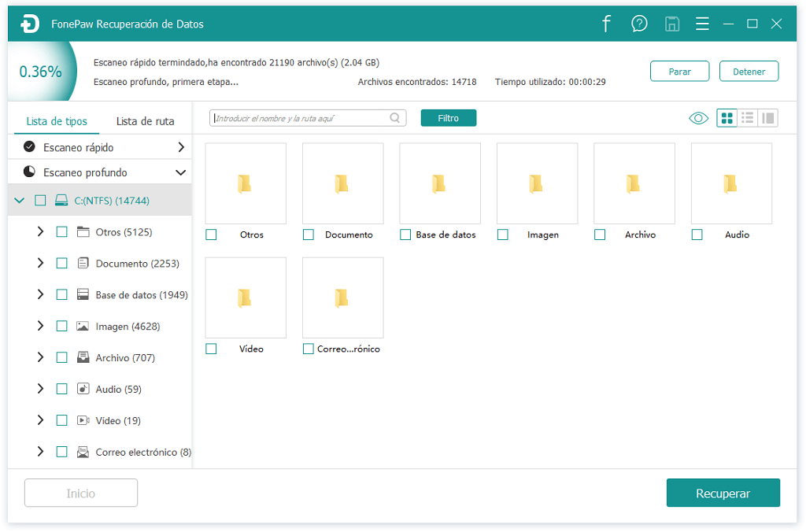Switch to detail column view
This screenshot has width=806, height=532.
click(768, 118)
